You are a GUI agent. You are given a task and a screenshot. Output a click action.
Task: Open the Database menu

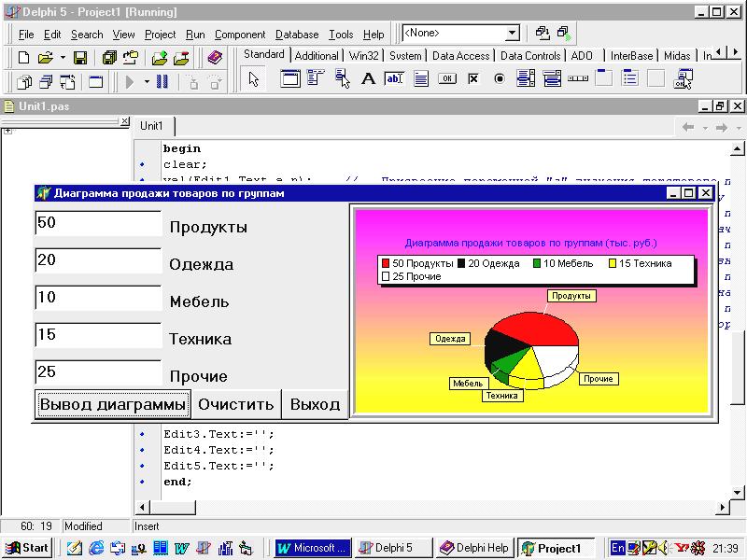[297, 35]
